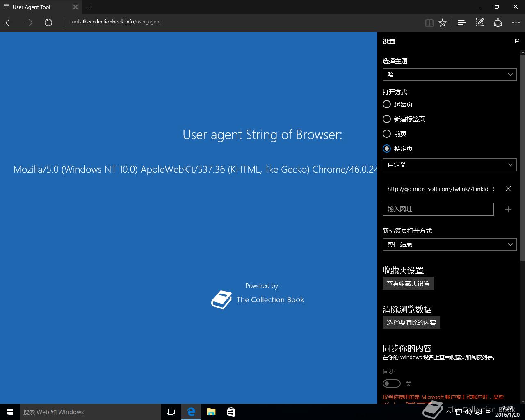Click 查看收藏夹设置 button
Image resolution: width=525 pixels, height=420 pixels.
coord(408,283)
